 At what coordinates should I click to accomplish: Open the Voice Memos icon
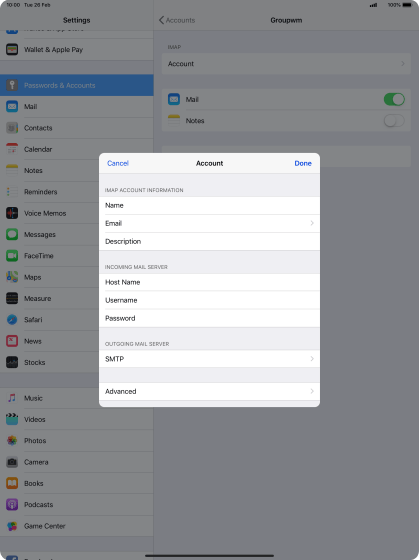(12, 213)
